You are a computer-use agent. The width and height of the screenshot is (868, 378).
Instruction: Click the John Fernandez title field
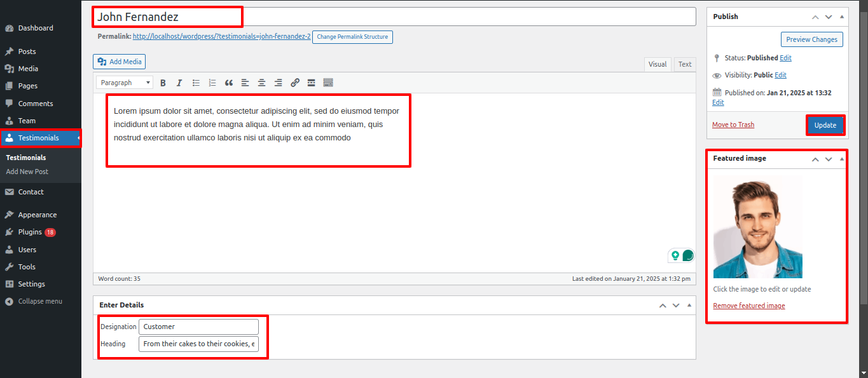point(394,17)
